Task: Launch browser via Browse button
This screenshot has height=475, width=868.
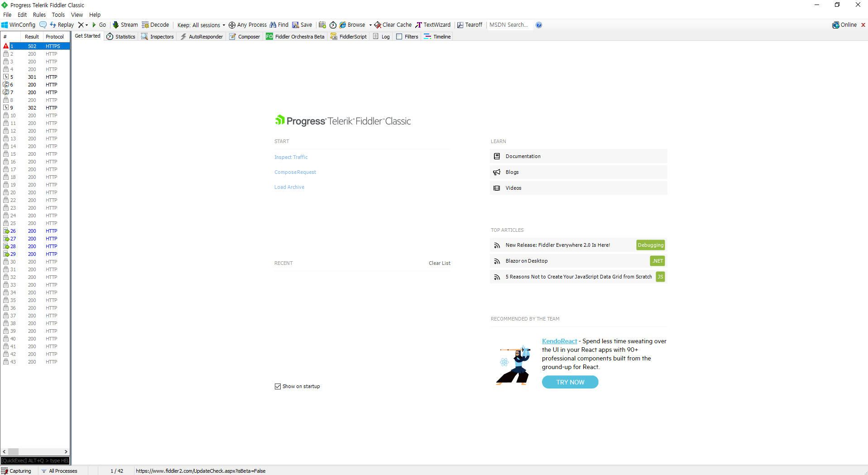Action: coord(353,25)
